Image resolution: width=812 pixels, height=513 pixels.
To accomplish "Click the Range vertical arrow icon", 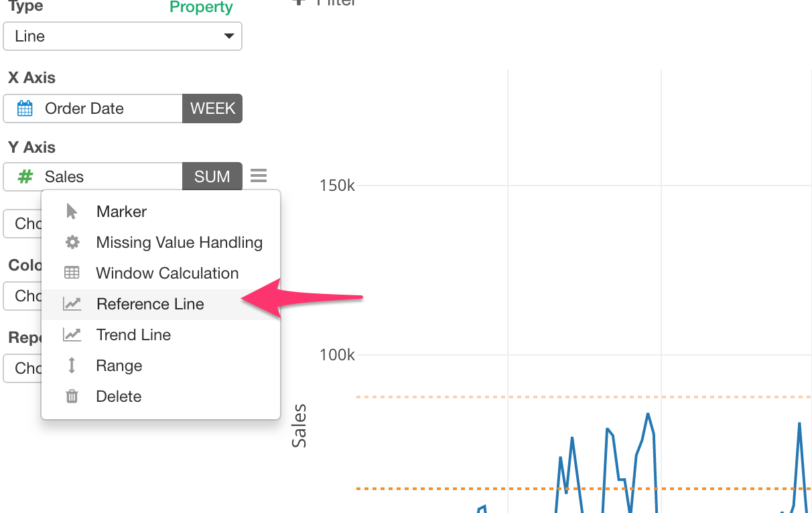I will point(72,366).
